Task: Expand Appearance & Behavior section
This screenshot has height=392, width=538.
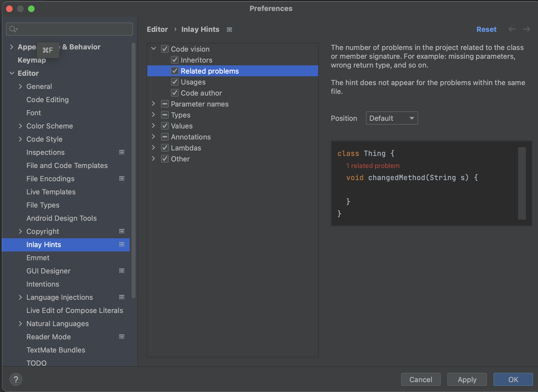Action: coord(12,47)
